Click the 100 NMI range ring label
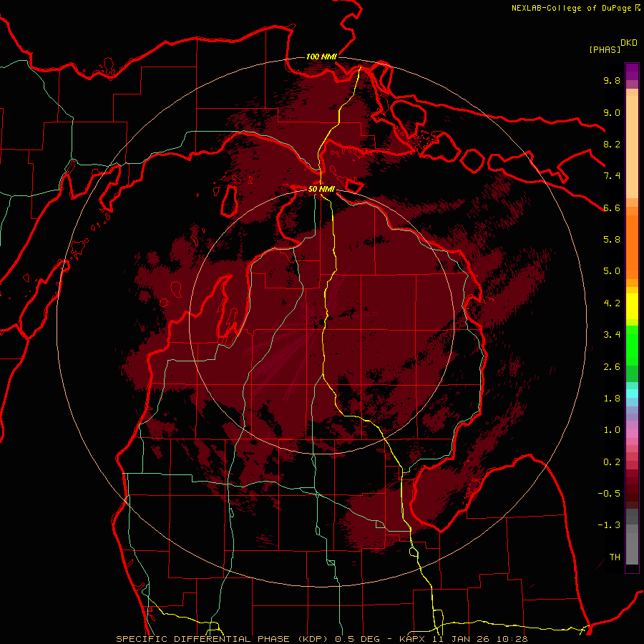The width and height of the screenshot is (644, 644). point(321,57)
